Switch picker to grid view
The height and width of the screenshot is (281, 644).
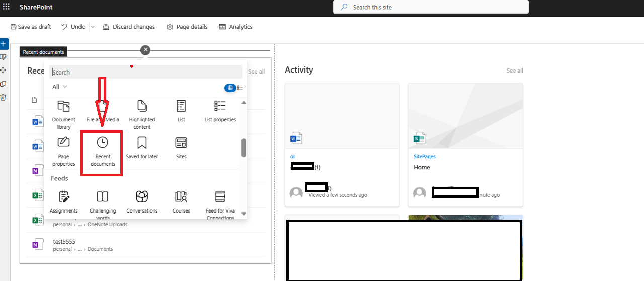click(x=230, y=88)
